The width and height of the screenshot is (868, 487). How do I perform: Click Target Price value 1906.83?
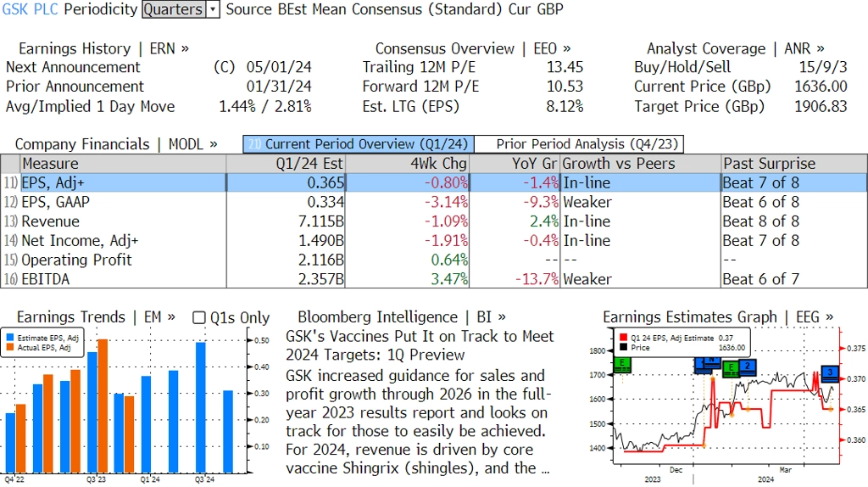[x=821, y=107]
